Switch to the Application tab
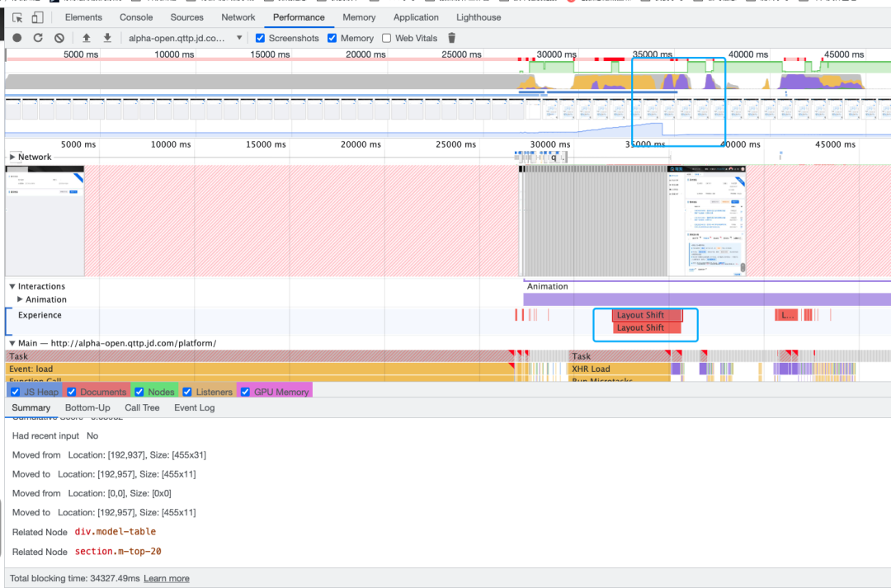 [x=416, y=17]
